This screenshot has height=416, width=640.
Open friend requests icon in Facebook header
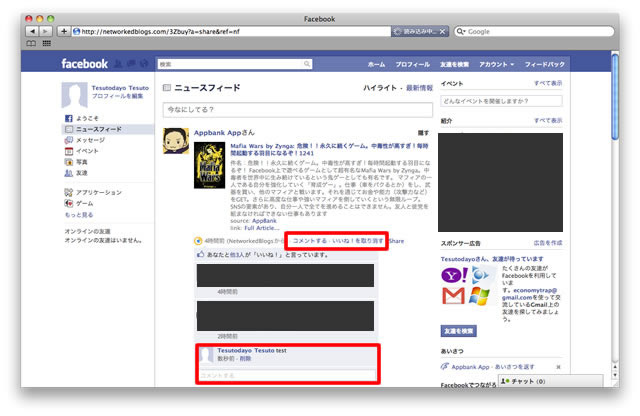coord(118,64)
